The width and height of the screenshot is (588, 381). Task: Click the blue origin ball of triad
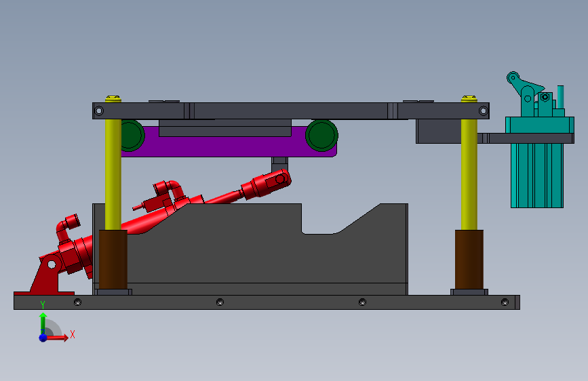click(x=43, y=338)
